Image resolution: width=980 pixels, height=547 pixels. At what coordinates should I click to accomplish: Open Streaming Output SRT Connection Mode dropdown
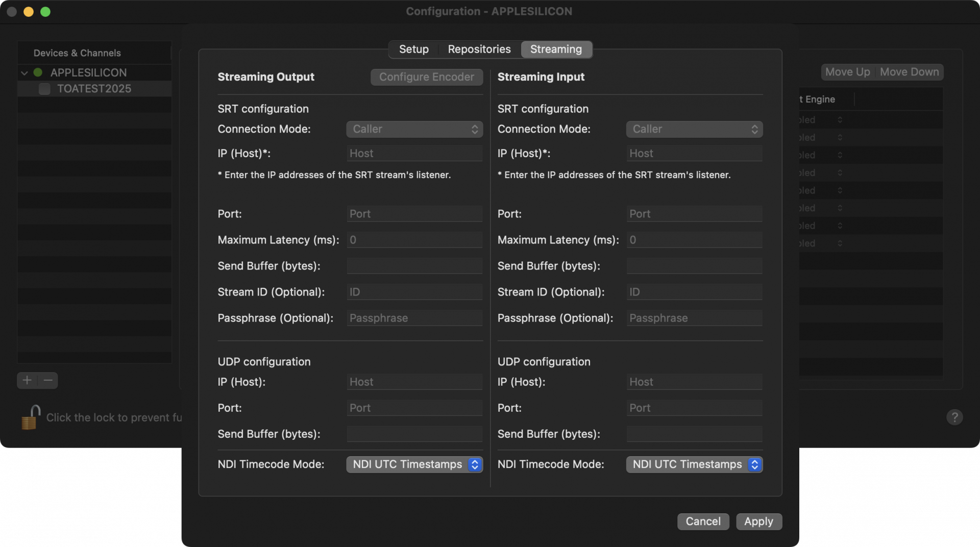(414, 129)
